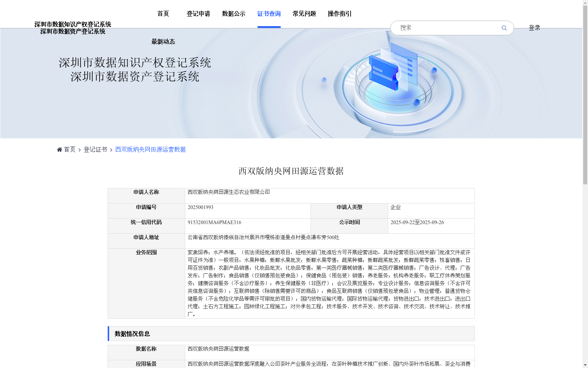Click the 登录 link
Screen dimensions: 588x368
click(x=534, y=28)
